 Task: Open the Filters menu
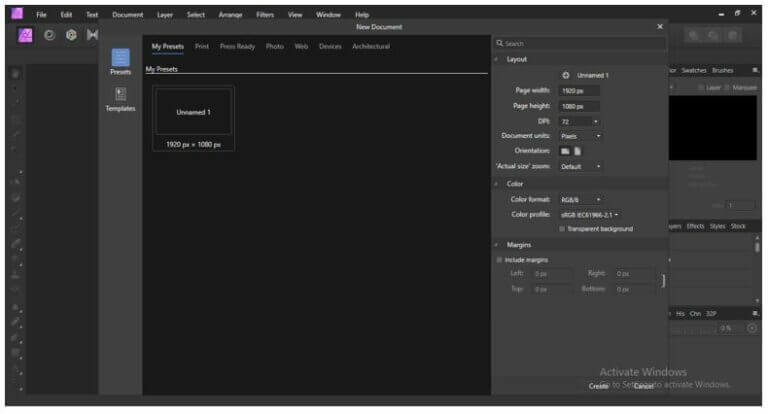tap(265, 14)
